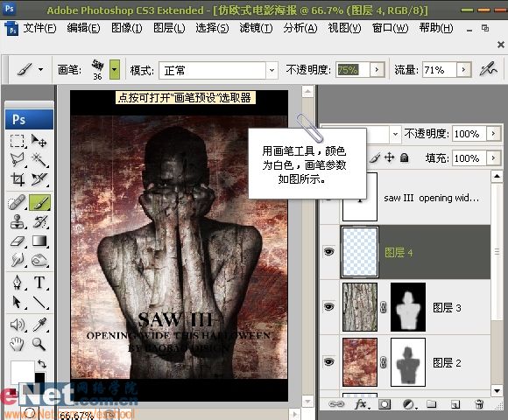Select the Gradient tool
508x420 pixels.
(39, 241)
